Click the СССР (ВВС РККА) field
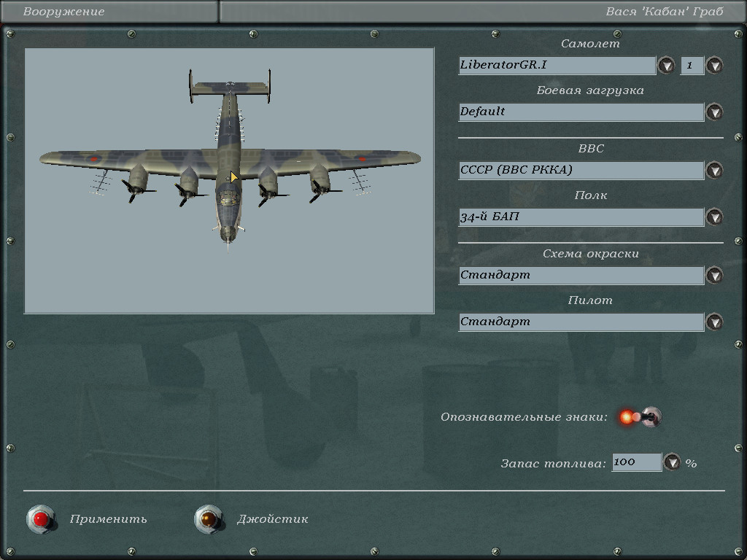This screenshot has height=560, width=747. (x=581, y=170)
